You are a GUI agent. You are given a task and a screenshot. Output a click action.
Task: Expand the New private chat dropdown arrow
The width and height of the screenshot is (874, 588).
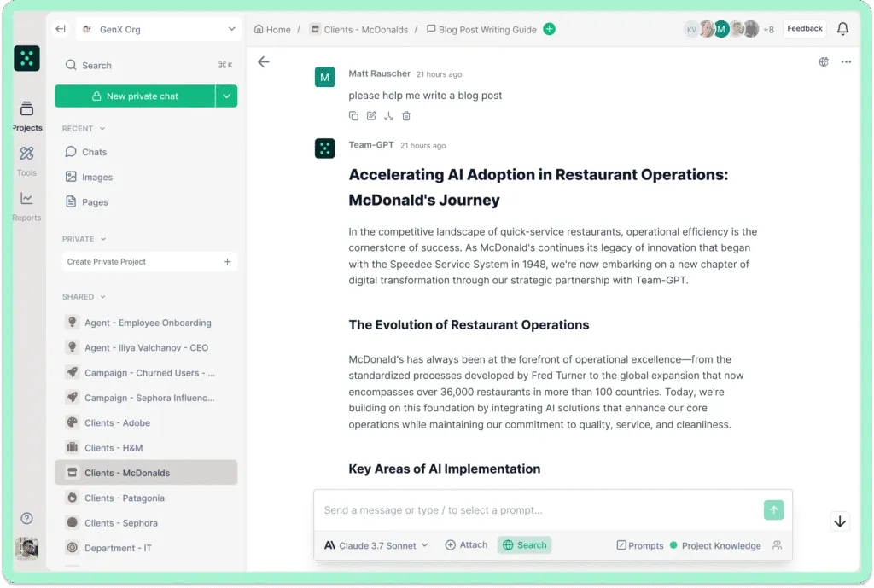(x=226, y=96)
